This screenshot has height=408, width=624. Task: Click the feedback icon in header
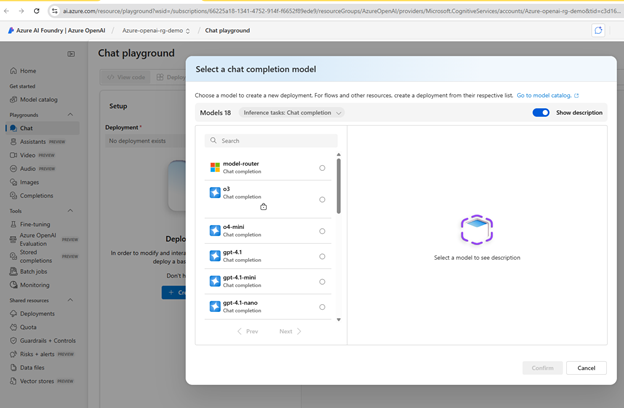[x=598, y=30]
